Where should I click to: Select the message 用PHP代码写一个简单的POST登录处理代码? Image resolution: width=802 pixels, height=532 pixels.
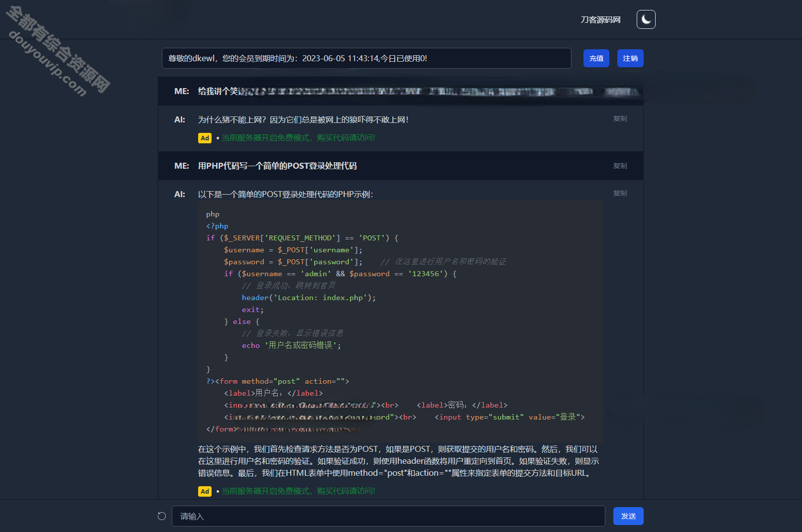pos(277,166)
